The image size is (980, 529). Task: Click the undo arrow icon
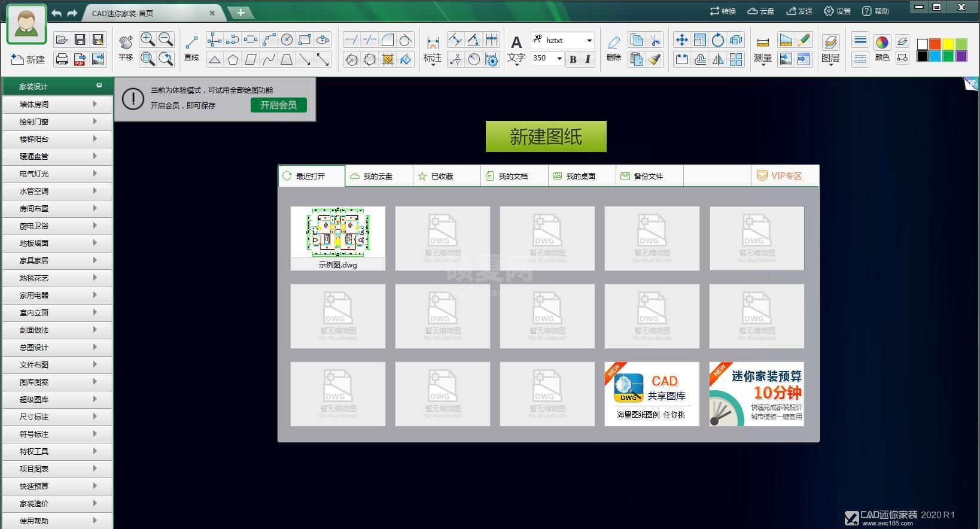pyautogui.click(x=57, y=13)
